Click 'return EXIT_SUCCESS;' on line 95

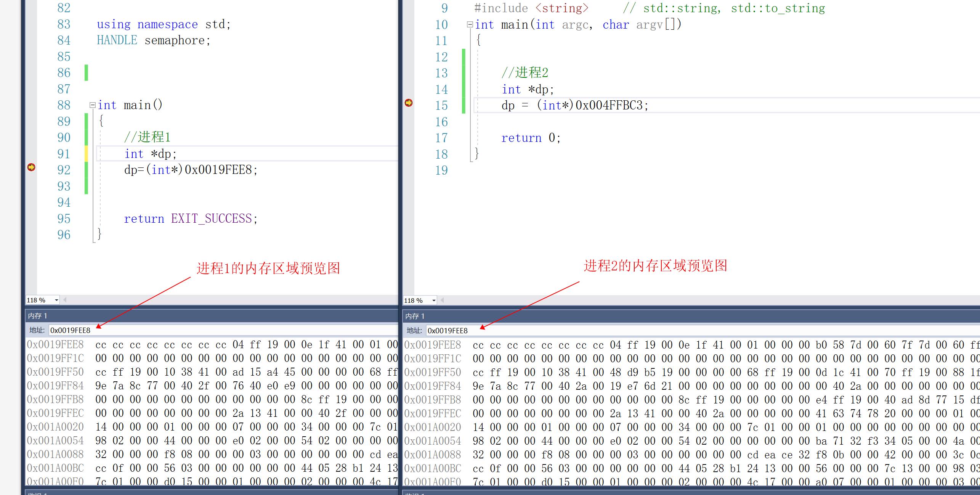pyautogui.click(x=191, y=219)
